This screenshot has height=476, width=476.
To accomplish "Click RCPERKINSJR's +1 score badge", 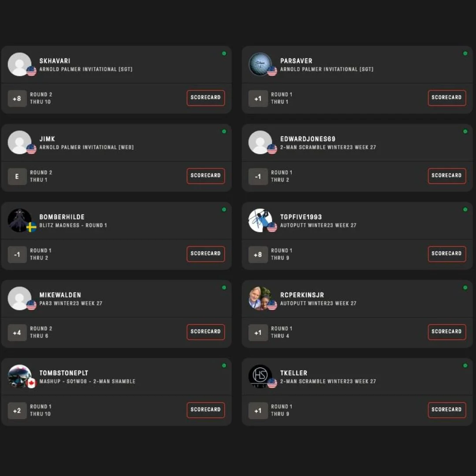I will pyautogui.click(x=258, y=333).
